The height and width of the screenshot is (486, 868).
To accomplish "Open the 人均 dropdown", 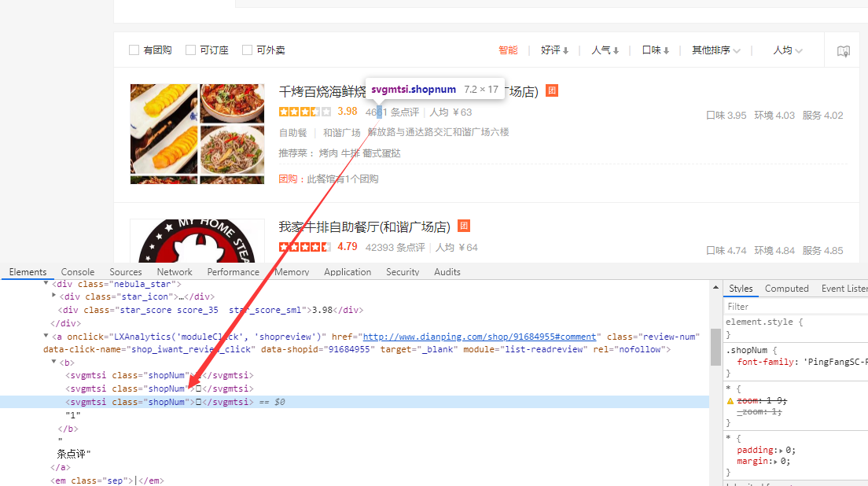I will tap(787, 50).
